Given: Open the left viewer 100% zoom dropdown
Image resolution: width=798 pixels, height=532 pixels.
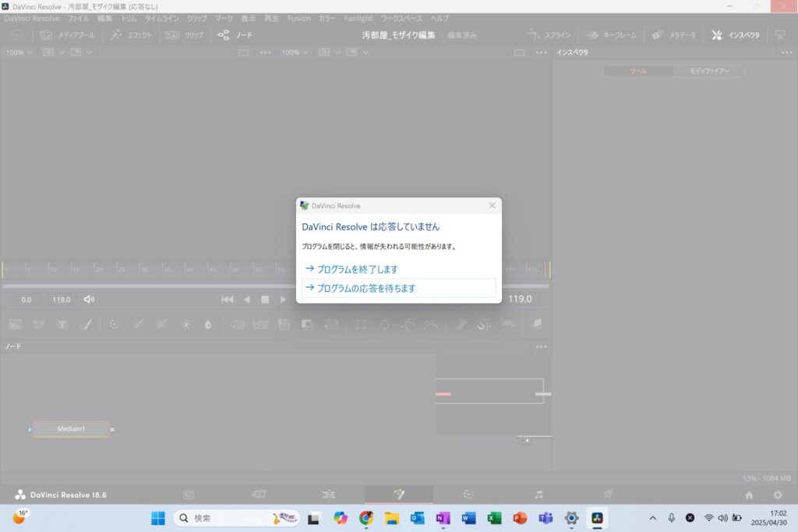Looking at the screenshot, I should pos(19,52).
